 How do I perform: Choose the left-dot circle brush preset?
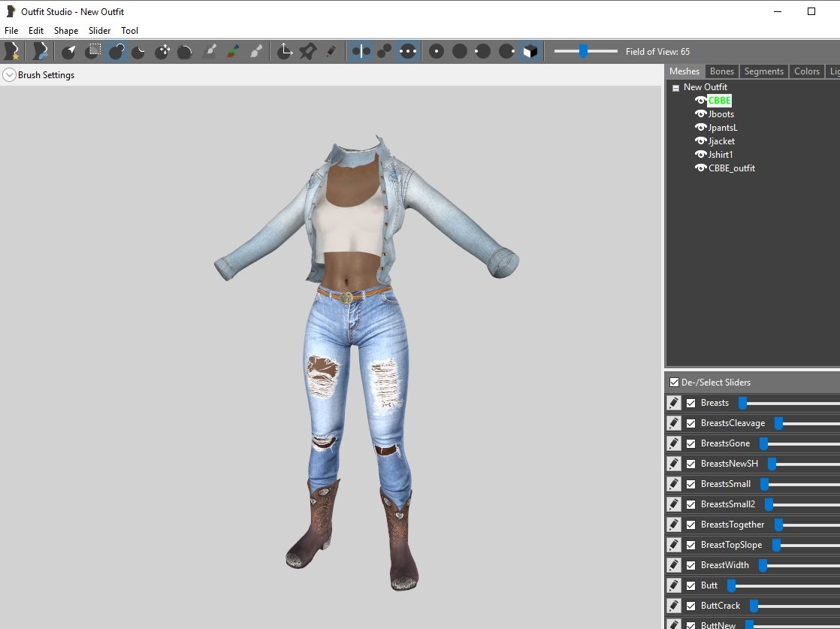click(482, 51)
